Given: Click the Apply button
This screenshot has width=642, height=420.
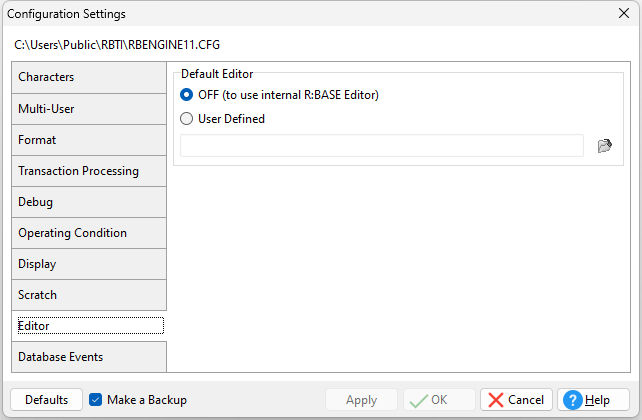Looking at the screenshot, I should tap(361, 400).
